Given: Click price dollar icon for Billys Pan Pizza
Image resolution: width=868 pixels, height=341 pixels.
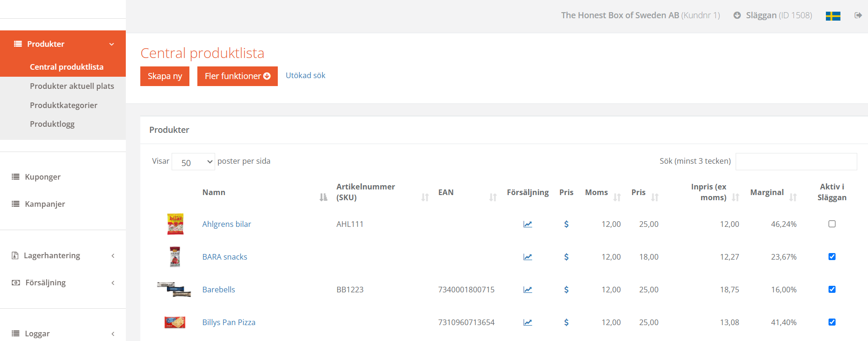Looking at the screenshot, I should (566, 322).
